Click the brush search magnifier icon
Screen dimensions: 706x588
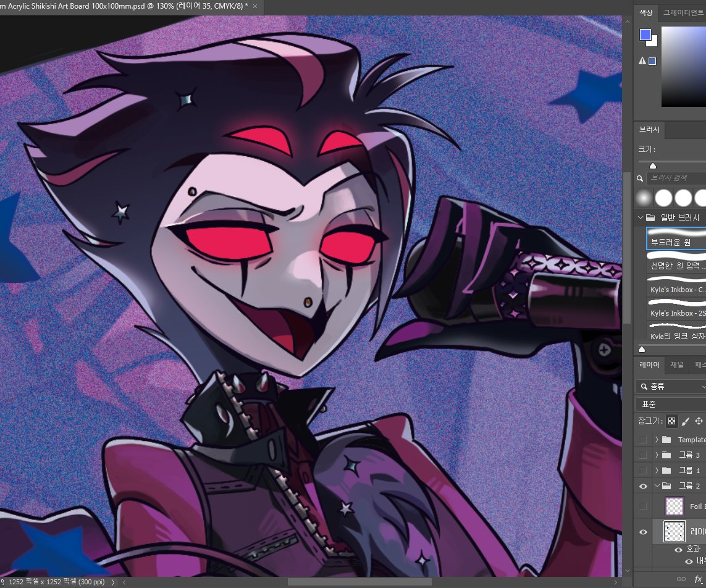(640, 178)
